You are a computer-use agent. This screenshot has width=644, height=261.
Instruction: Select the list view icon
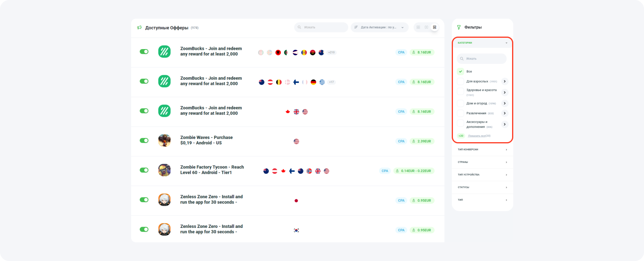tap(435, 27)
